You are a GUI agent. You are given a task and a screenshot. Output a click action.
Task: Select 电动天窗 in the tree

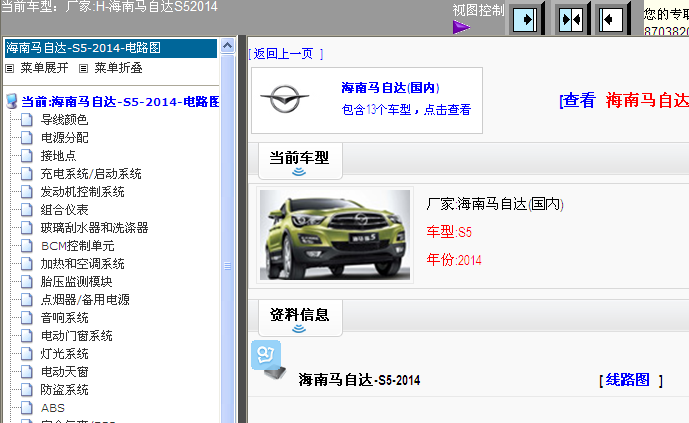click(64, 372)
